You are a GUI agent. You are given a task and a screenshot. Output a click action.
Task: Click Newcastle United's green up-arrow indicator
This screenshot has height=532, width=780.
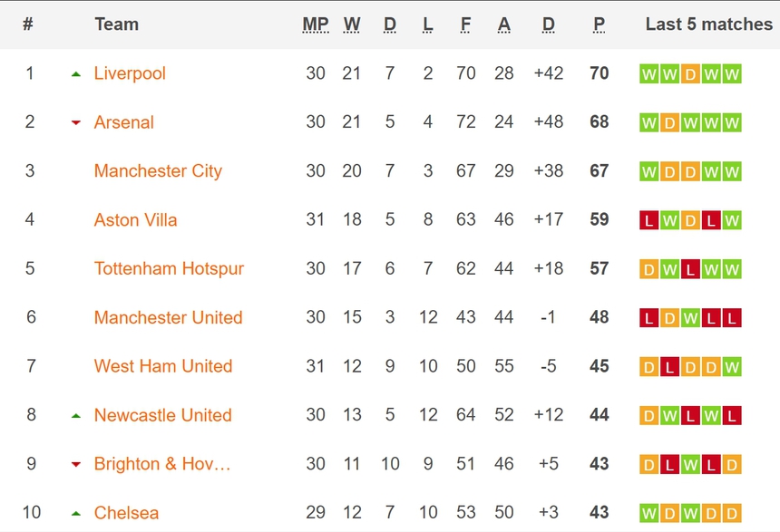tap(76, 416)
